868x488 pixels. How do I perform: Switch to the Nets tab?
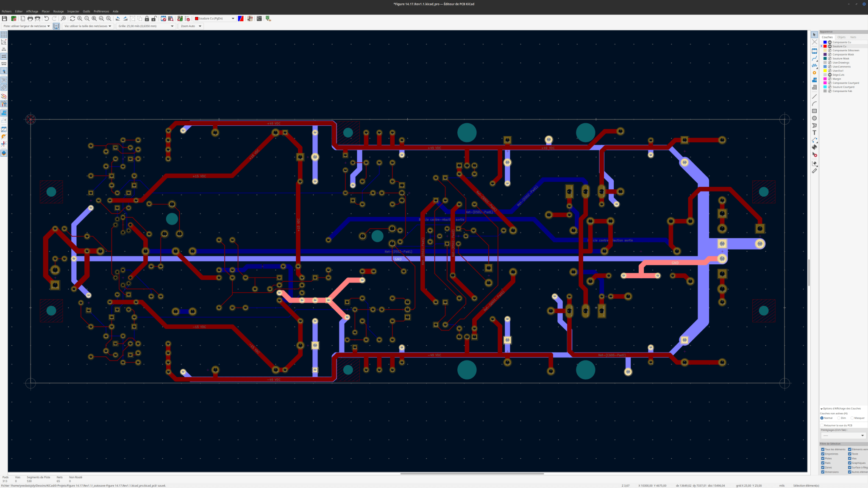tap(853, 37)
